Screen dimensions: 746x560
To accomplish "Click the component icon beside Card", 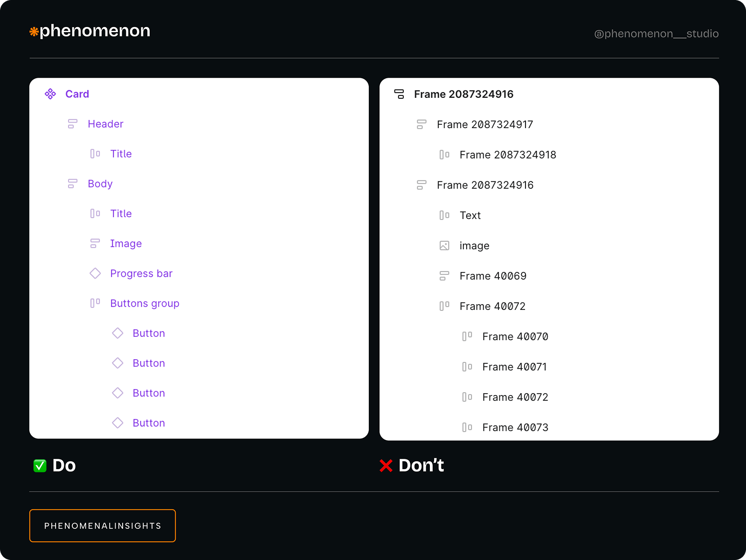I will click(x=49, y=94).
